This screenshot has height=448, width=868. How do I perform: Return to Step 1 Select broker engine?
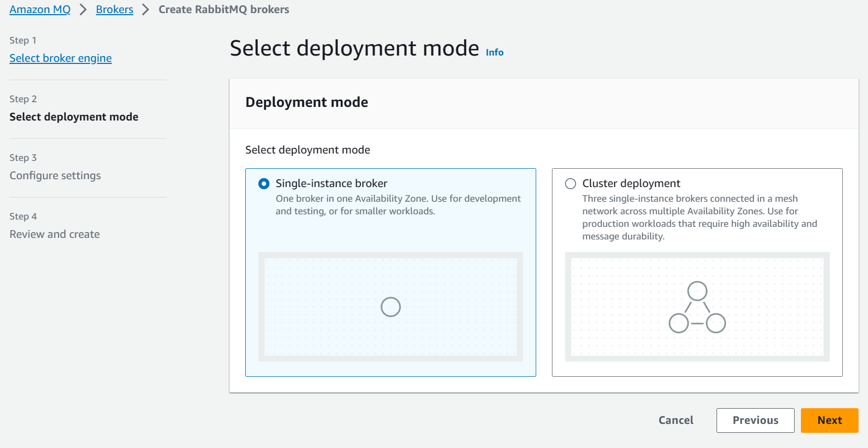(60, 58)
